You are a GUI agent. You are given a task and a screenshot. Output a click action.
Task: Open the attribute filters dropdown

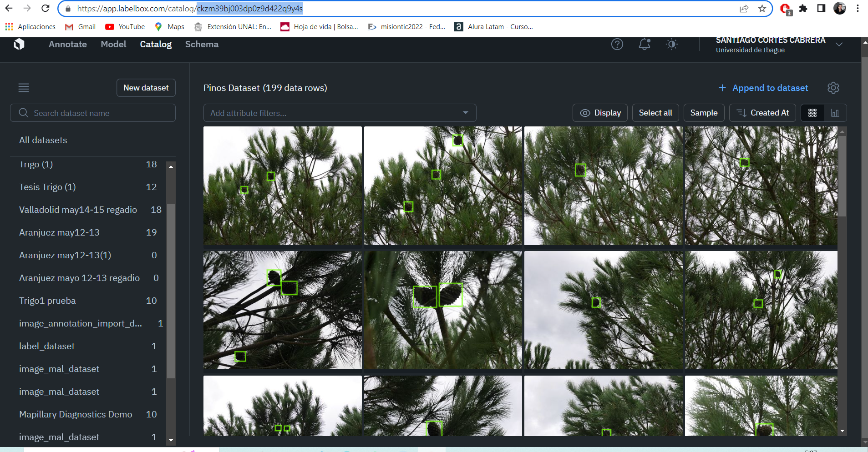coord(340,113)
